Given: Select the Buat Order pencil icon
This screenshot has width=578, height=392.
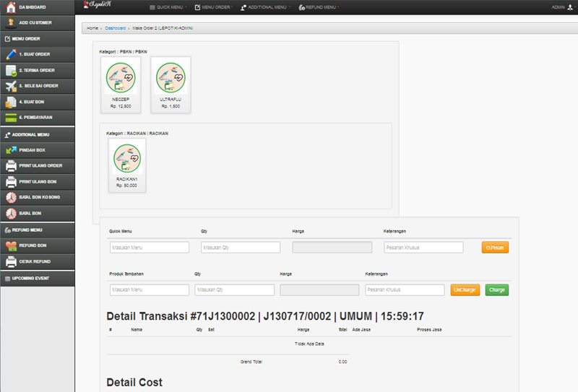Looking at the screenshot, I should pyautogui.click(x=11, y=54).
